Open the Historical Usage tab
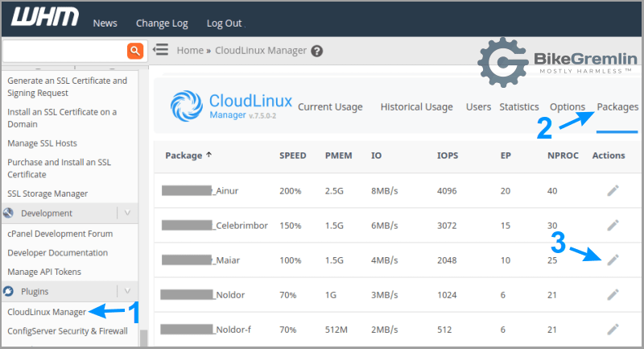This screenshot has height=349, width=644. coord(416,107)
